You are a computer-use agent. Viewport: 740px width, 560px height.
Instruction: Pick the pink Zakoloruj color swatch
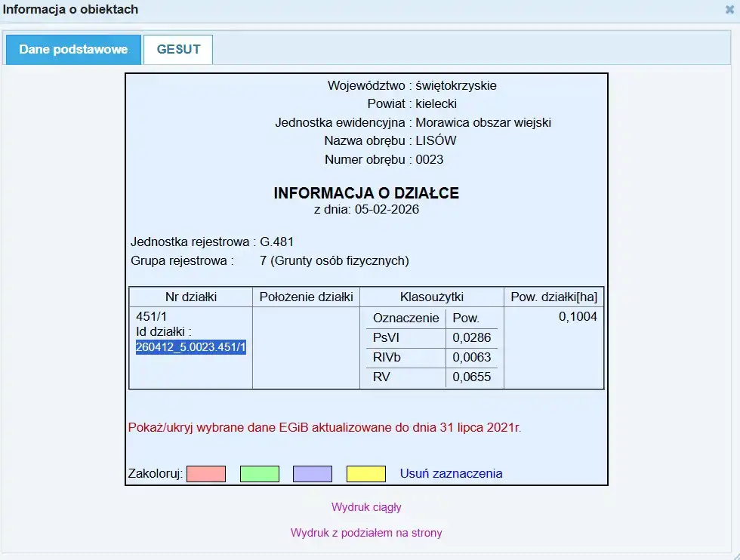pyautogui.click(x=206, y=474)
